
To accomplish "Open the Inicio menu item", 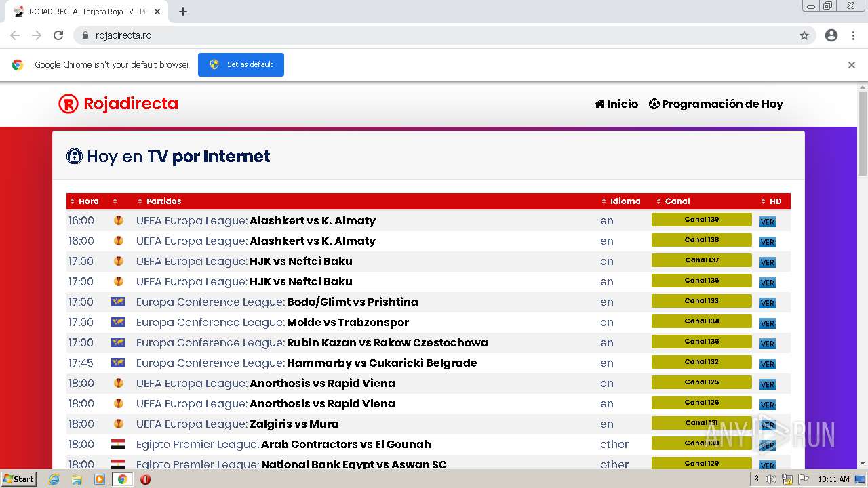I will click(x=616, y=104).
